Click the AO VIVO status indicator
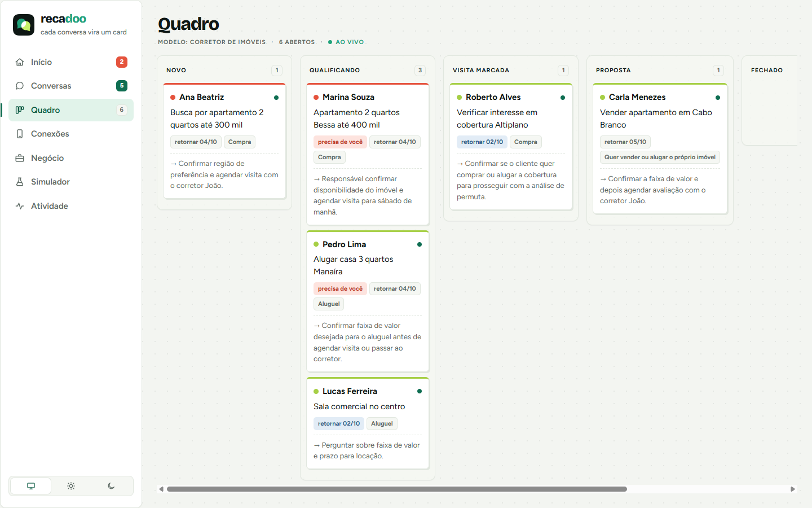Image resolution: width=812 pixels, height=508 pixels. 346,42
